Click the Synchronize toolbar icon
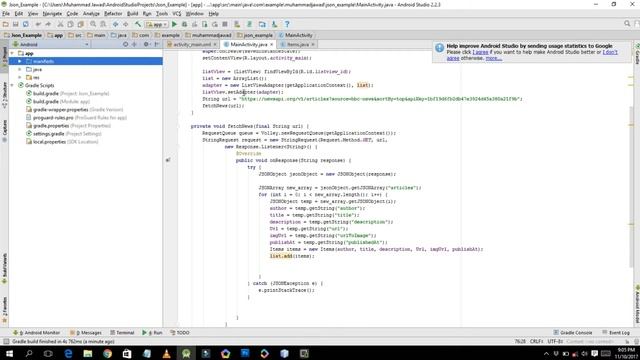640x360 pixels. (25, 24)
